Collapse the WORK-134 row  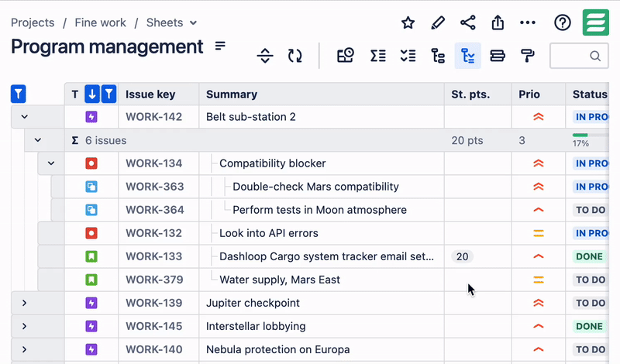click(51, 163)
